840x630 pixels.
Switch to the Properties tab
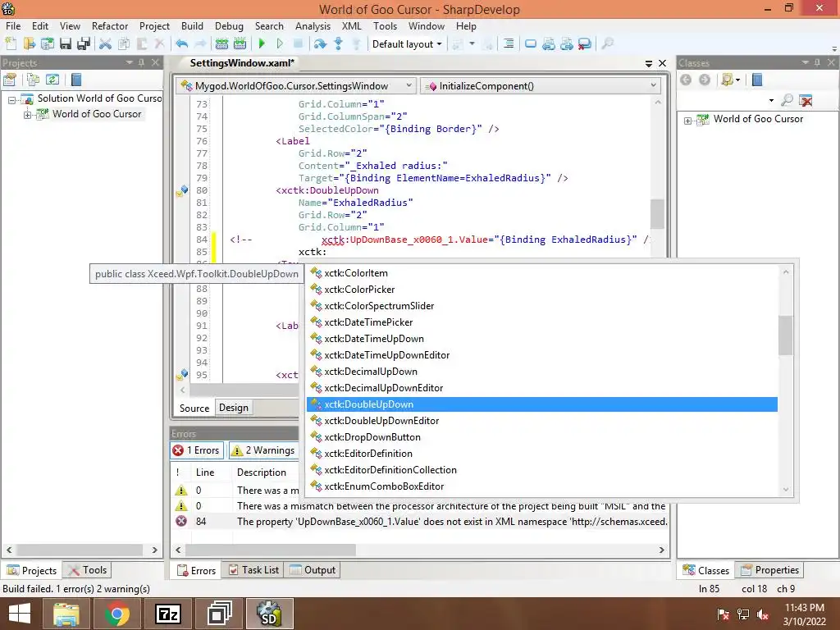click(x=769, y=570)
